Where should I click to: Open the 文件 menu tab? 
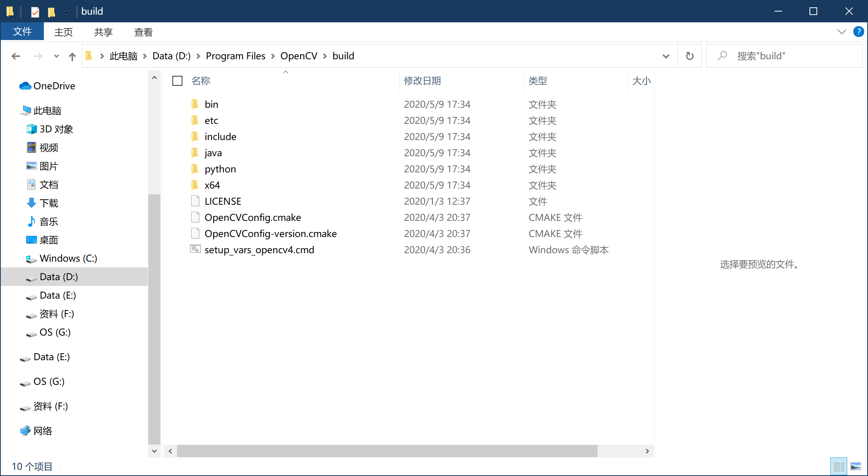(22, 32)
